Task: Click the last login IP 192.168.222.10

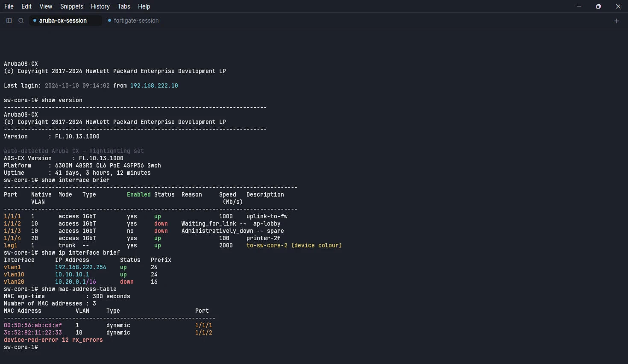Action: coord(154,86)
